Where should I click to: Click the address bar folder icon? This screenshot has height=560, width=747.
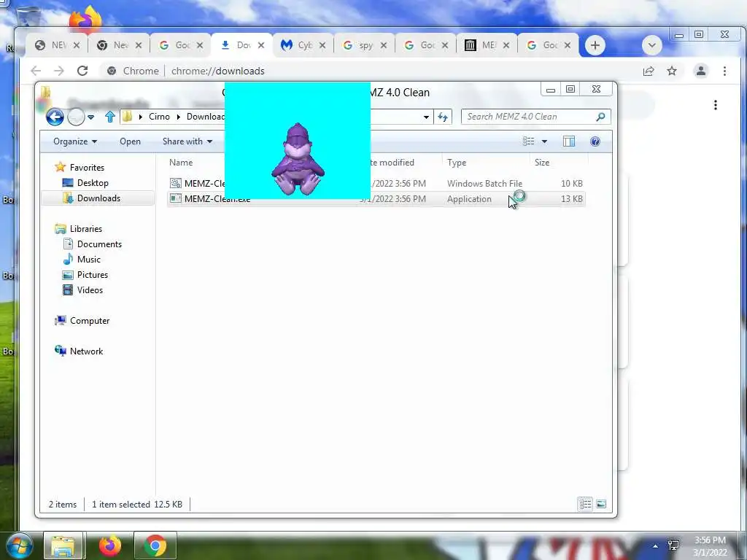(x=127, y=117)
